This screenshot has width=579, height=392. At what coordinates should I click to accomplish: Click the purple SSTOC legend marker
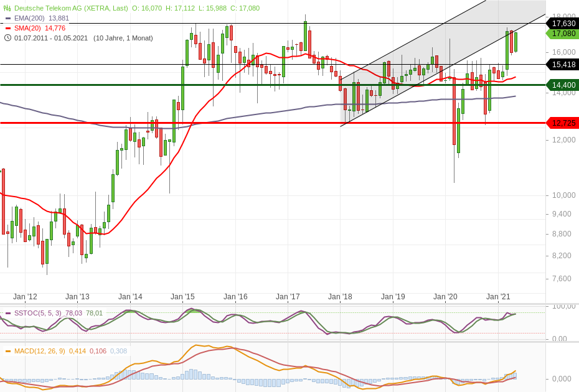tap(8, 314)
